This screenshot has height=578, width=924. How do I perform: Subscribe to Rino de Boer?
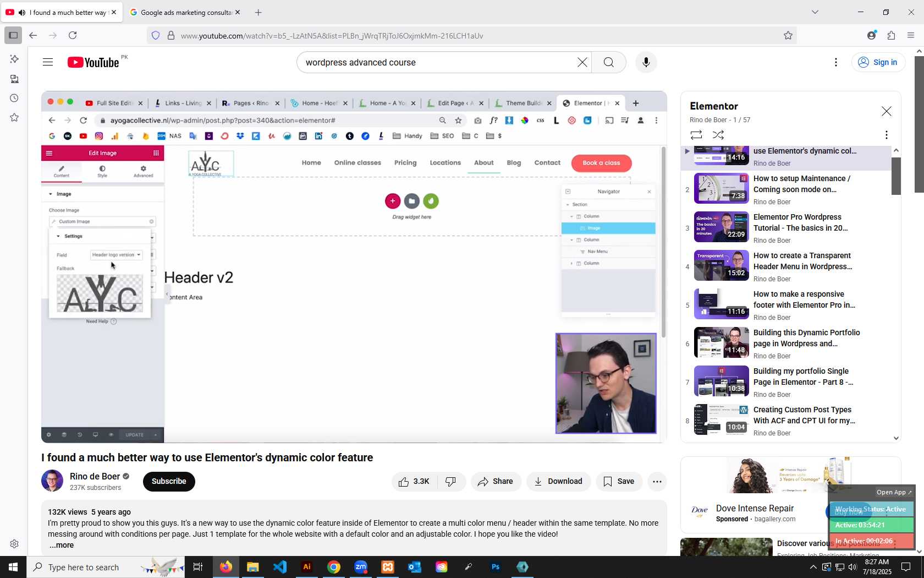tap(169, 481)
